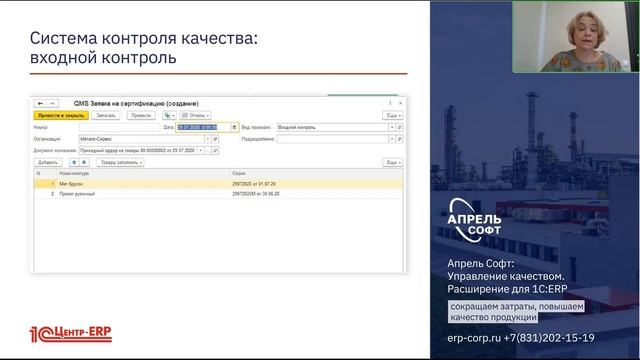
Task: Move the row down with the down arrow icon
Action: pos(84,162)
